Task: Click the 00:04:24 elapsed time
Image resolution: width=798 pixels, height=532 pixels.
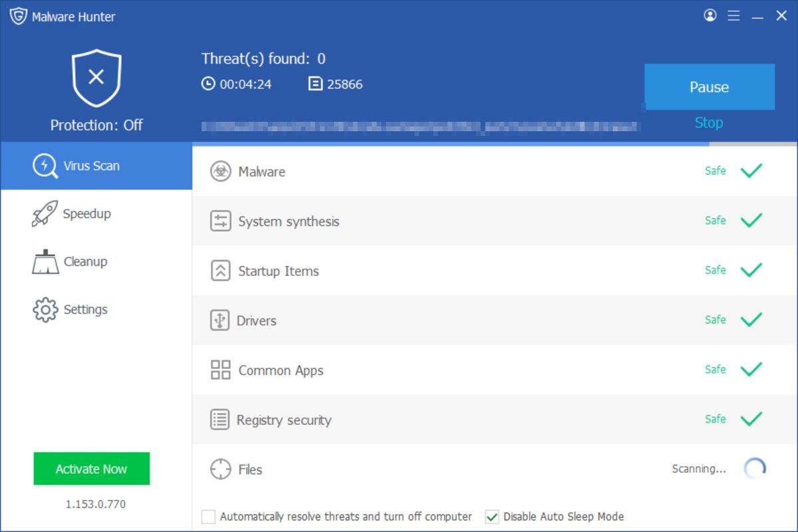Action: point(245,84)
